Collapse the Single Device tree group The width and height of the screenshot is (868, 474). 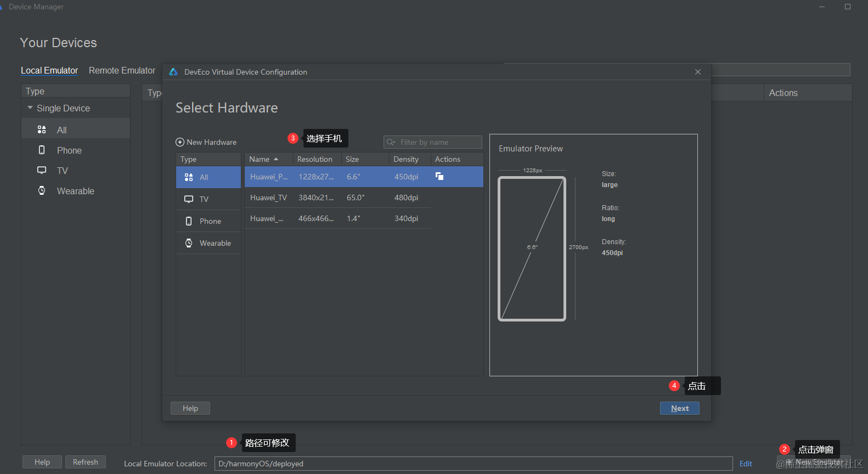point(30,108)
